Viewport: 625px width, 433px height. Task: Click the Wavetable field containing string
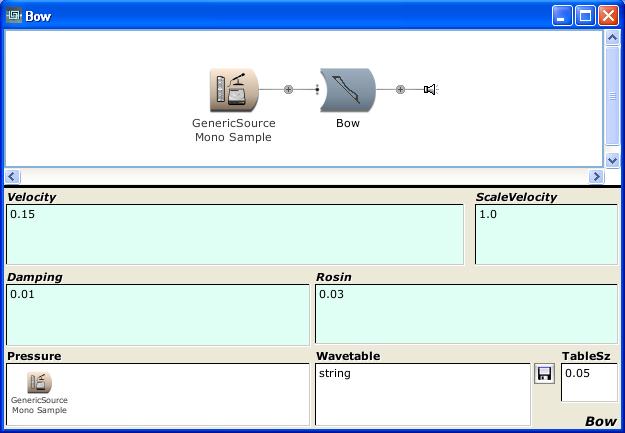pyautogui.click(x=422, y=393)
